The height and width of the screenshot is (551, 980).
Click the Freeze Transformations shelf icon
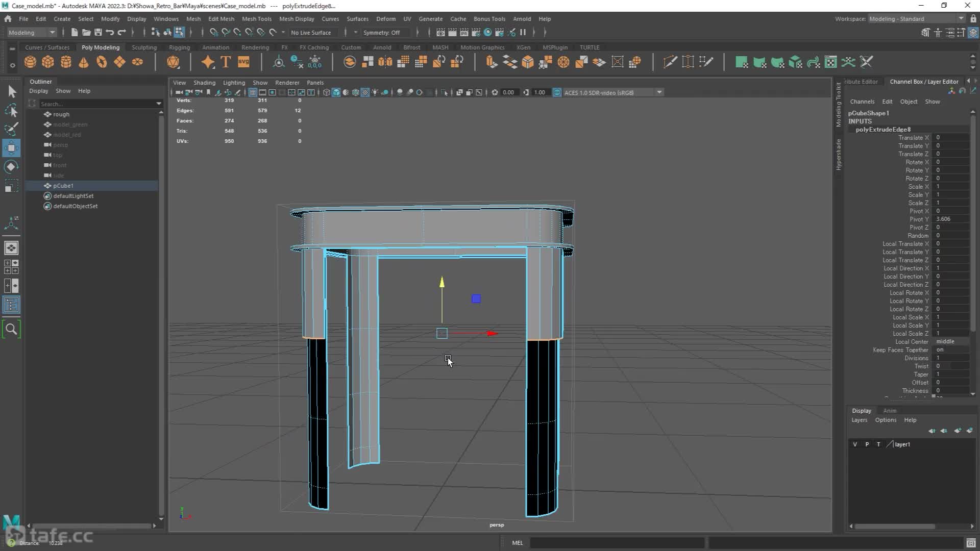[x=315, y=62]
